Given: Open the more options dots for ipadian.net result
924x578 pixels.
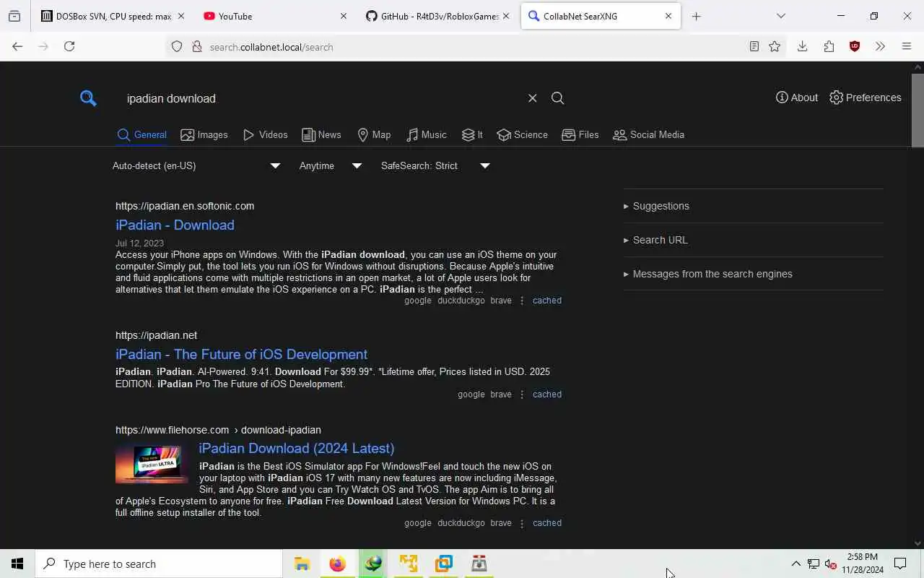Looking at the screenshot, I should (522, 394).
